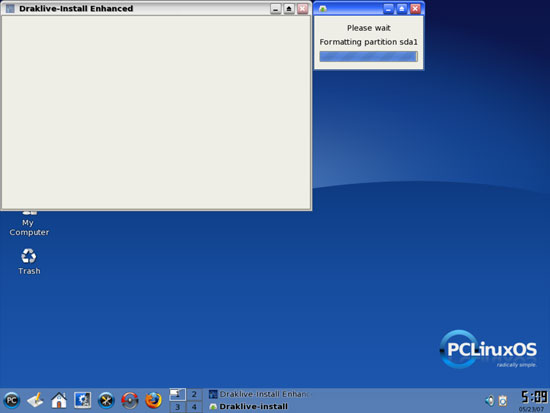Launch the tools wrench panel icon
The image size is (550, 413).
click(106, 400)
